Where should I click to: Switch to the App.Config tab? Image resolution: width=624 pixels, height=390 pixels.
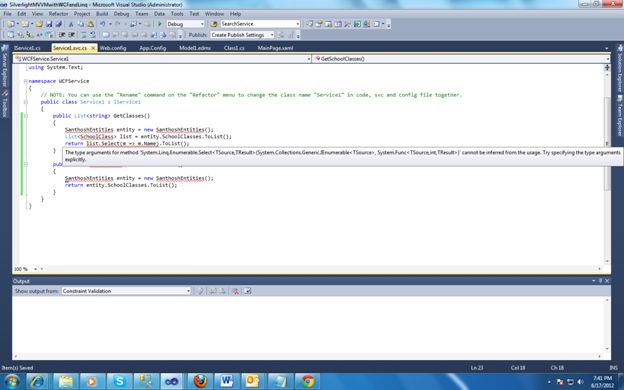coord(152,48)
